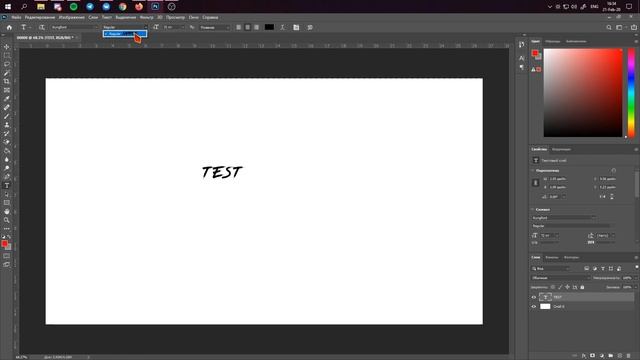The height and width of the screenshot is (360, 640).
Task: Select the TEST layer thumbnail
Action: coord(545,297)
